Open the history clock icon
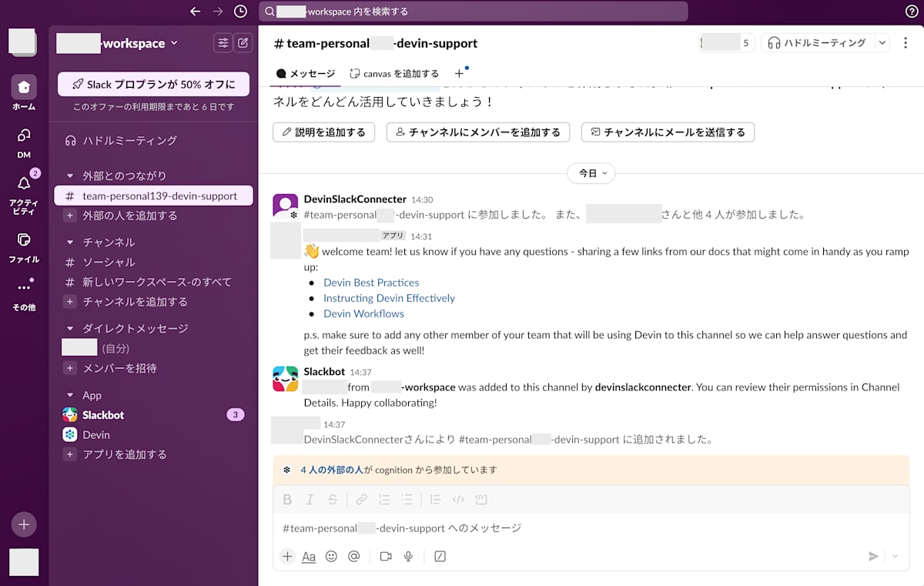Viewport: 924px width, 586px height. click(x=240, y=12)
